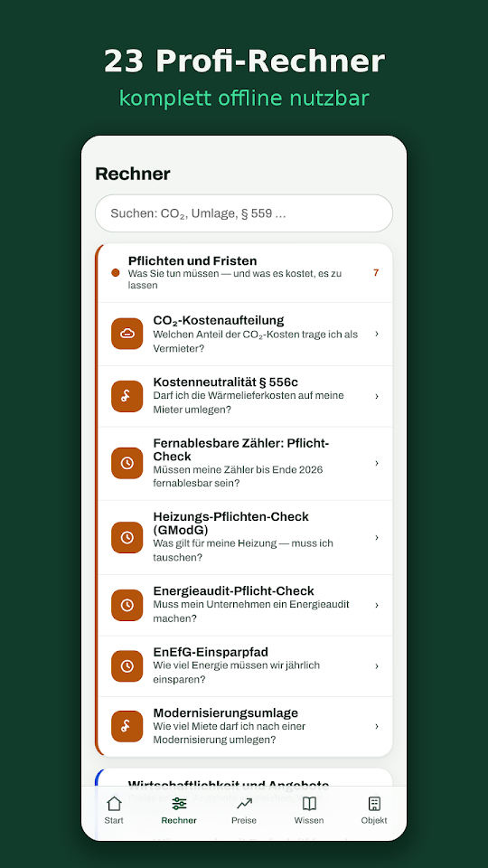This screenshot has height=868, width=488.
Task: Open chevron of Fernablesbare Zähler row
Action: coord(377,463)
